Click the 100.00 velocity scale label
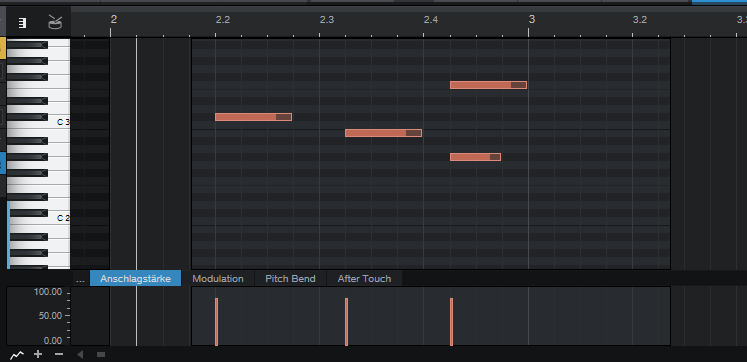This screenshot has height=362, width=747. coord(48,292)
